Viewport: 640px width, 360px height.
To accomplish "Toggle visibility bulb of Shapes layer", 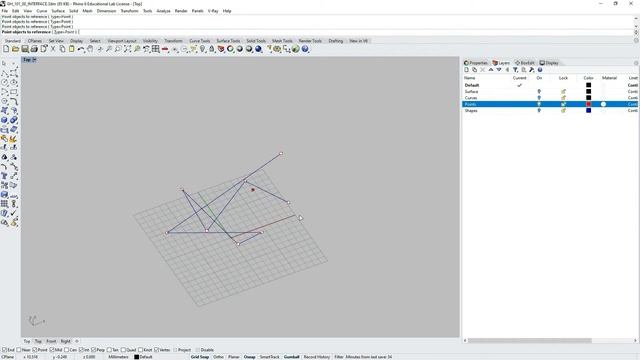I will pos(539,111).
